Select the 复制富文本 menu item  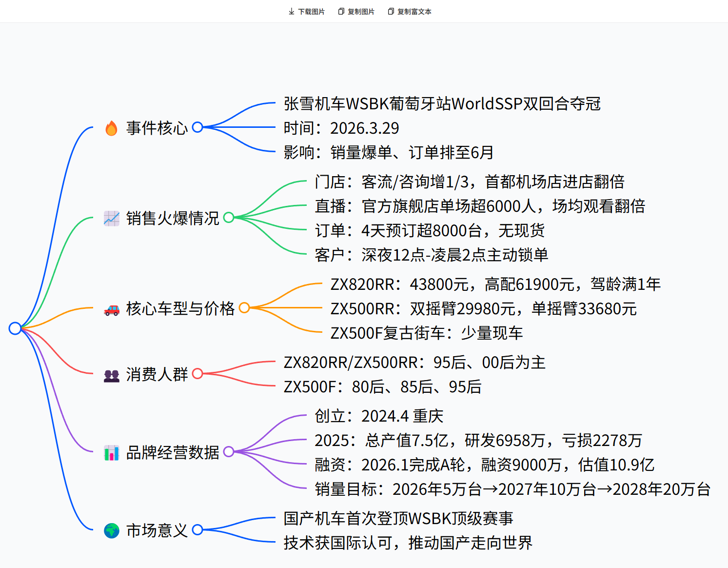click(413, 11)
